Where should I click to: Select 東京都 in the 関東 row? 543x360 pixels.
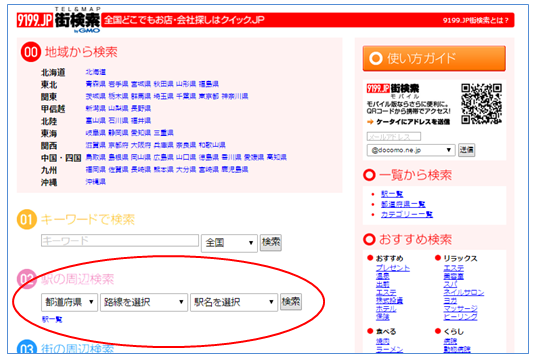pos(208,96)
